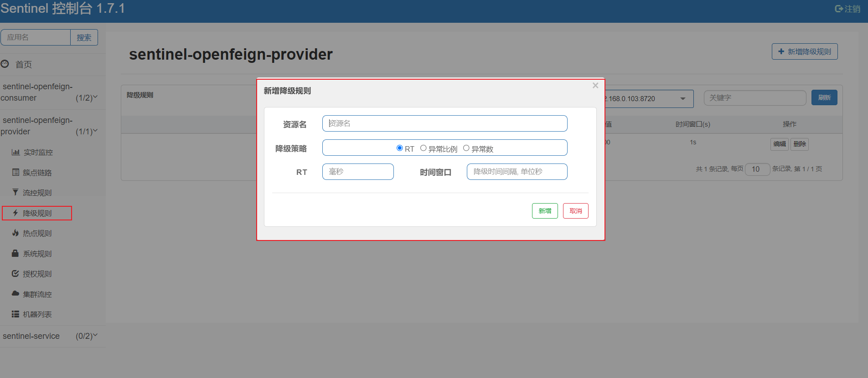Click the 搜索 button in sidebar
The image size is (868, 378).
[x=84, y=37]
